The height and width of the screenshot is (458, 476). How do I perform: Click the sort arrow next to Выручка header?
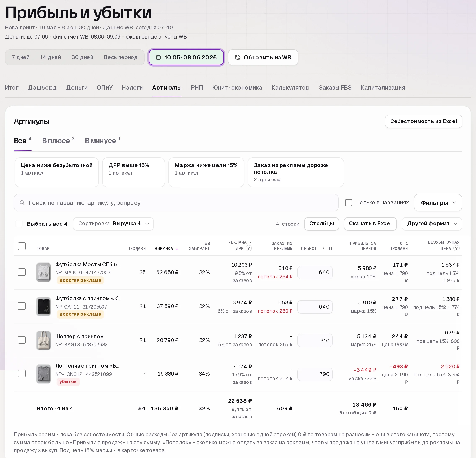(177, 248)
